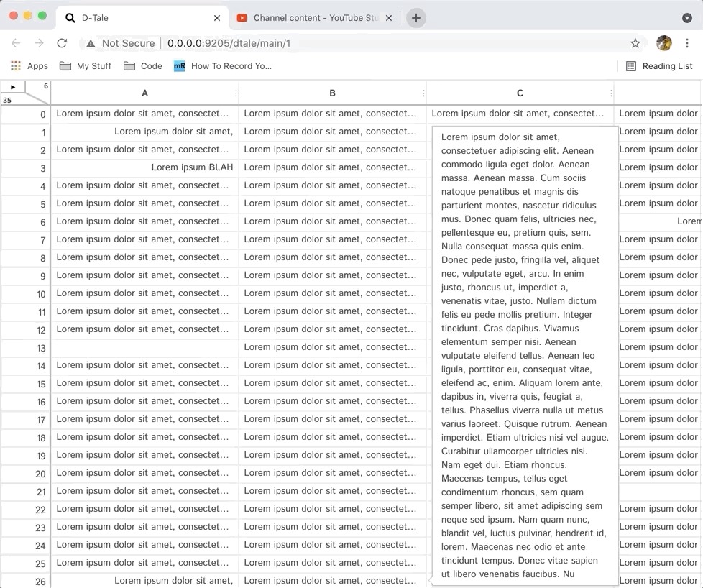Select column C header

(x=520, y=93)
